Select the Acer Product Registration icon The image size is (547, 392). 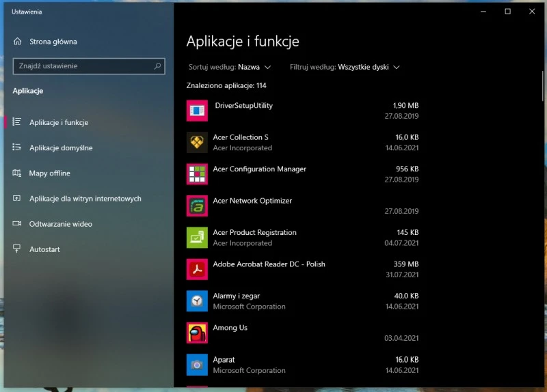click(197, 238)
